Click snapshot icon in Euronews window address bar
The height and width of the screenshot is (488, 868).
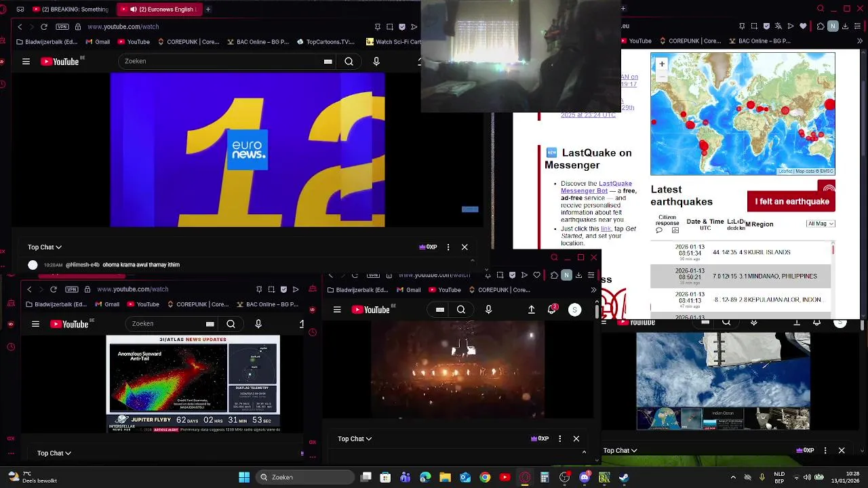[x=390, y=27]
